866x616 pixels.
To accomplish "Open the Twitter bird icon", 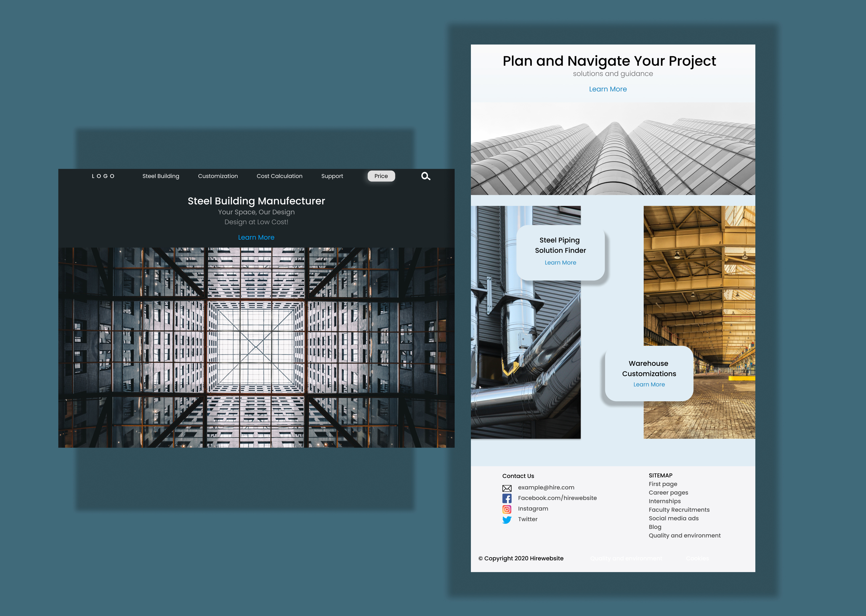I will coord(507,520).
